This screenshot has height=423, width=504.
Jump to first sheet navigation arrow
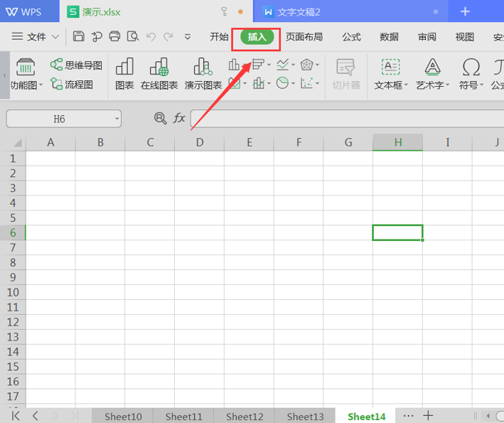(16, 416)
